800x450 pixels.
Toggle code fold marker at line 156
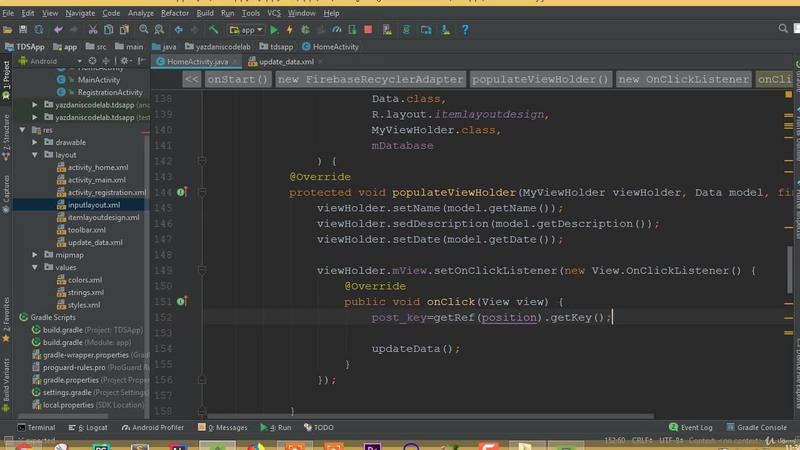click(202, 380)
